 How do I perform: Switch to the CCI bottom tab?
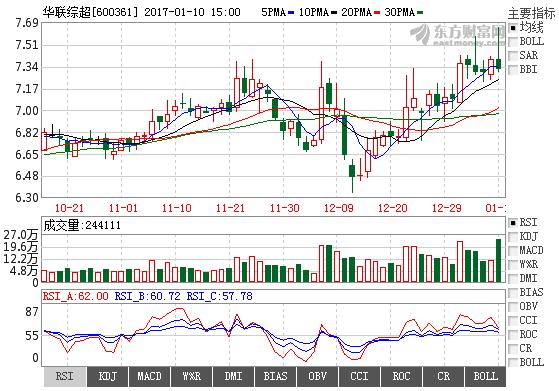tap(359, 376)
